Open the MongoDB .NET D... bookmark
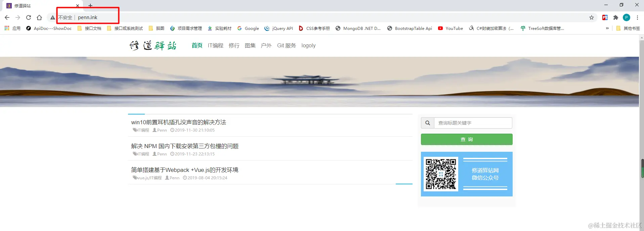Image resolution: width=644 pixels, height=231 pixels. pyautogui.click(x=358, y=28)
